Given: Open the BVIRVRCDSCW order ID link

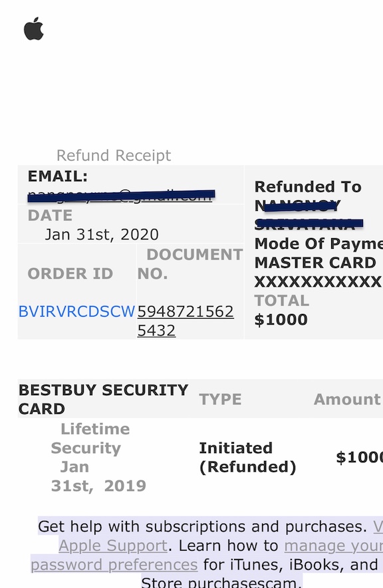Looking at the screenshot, I should (76, 311).
